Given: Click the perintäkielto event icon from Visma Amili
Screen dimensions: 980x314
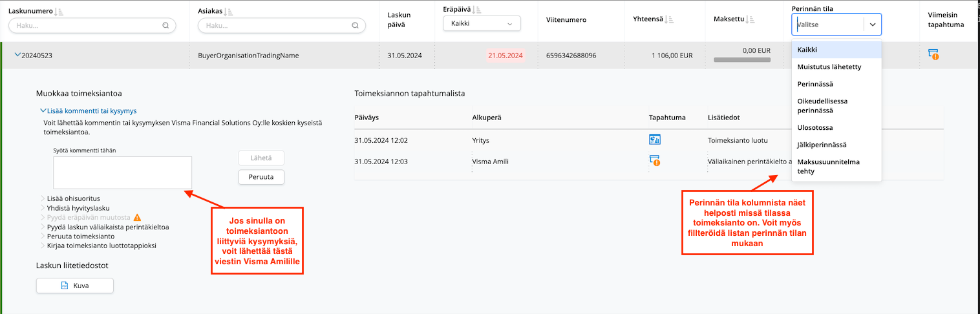Looking at the screenshot, I should pos(654,161).
